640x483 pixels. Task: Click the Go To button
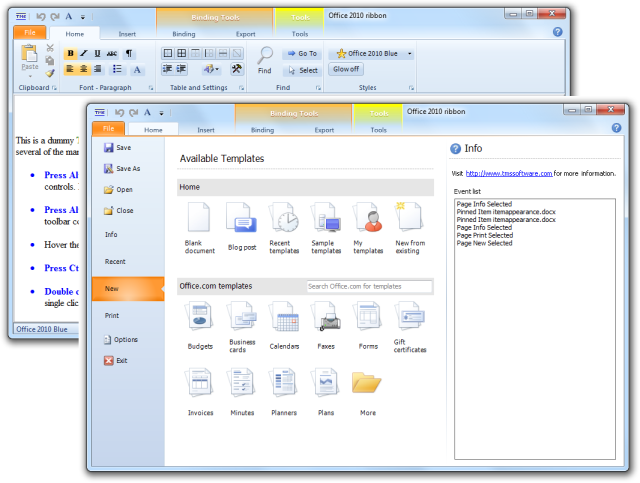coord(302,53)
